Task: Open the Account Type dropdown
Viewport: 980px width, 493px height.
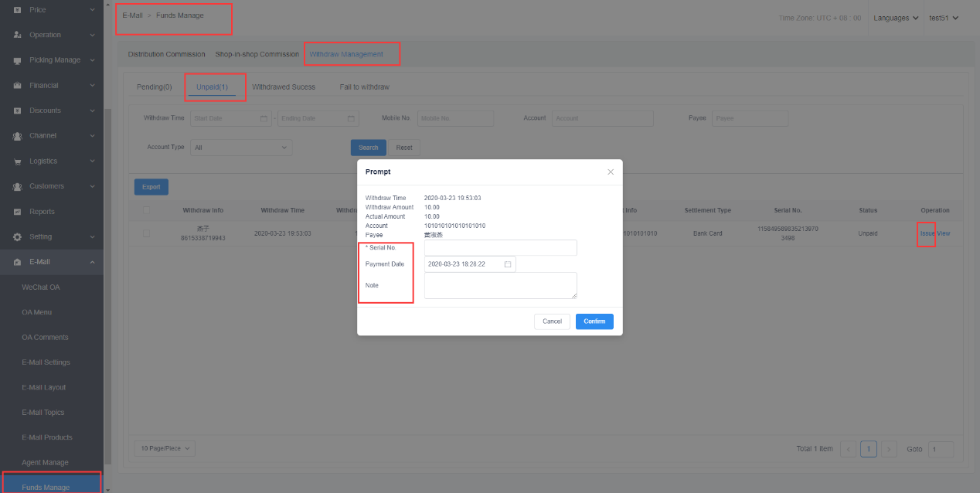Action: 241,148
